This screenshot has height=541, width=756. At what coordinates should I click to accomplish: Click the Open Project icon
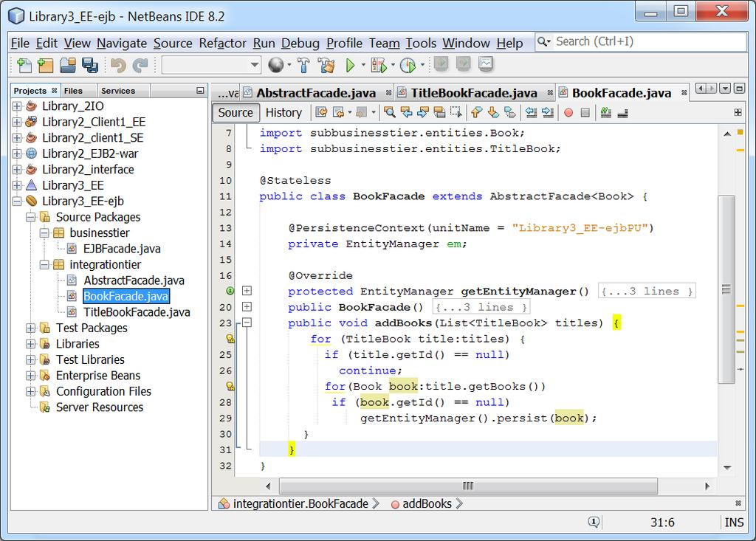(x=67, y=65)
